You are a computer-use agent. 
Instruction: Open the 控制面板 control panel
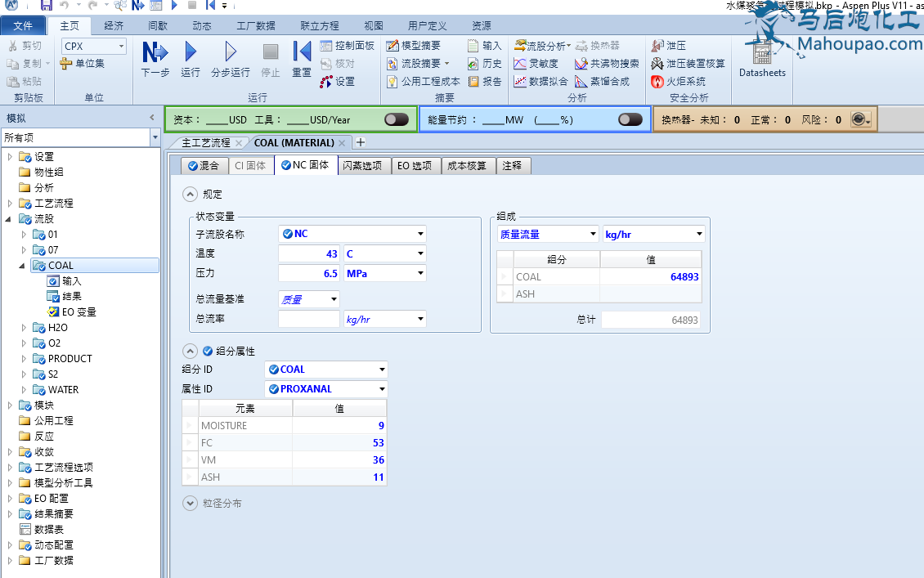(x=347, y=45)
